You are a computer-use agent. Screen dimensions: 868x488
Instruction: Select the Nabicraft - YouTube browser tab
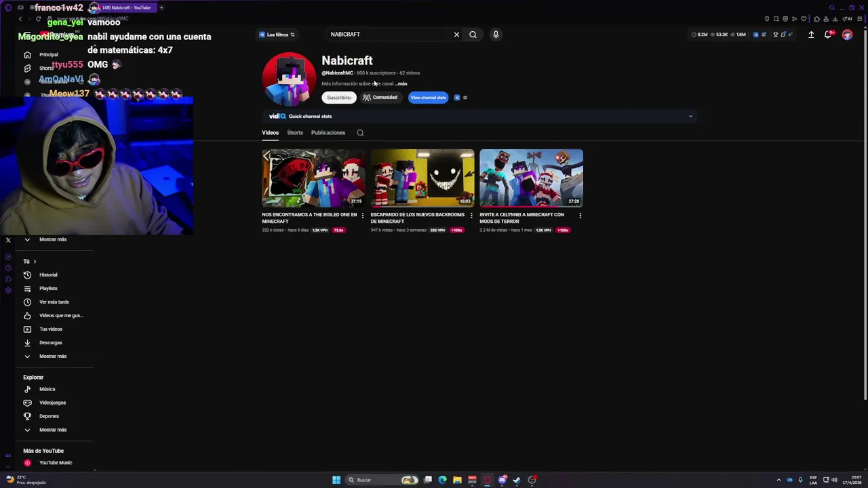point(122,7)
